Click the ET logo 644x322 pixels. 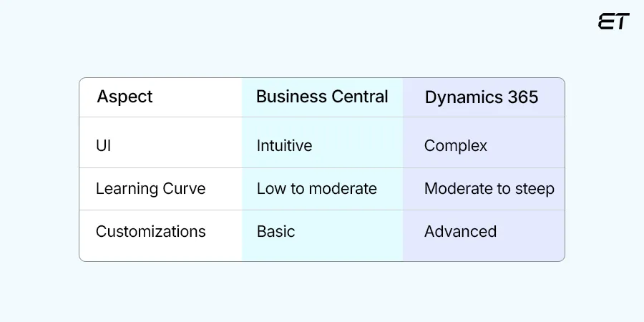[x=613, y=21]
